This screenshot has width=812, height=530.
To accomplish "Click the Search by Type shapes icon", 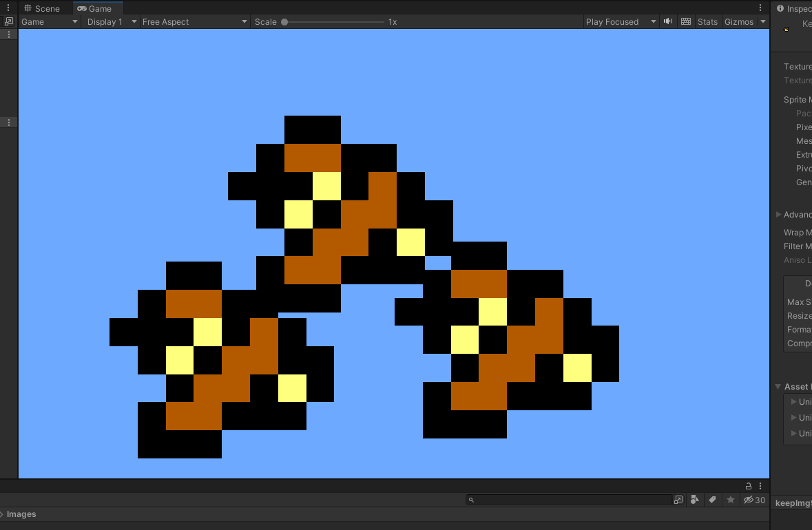I will click(x=695, y=500).
